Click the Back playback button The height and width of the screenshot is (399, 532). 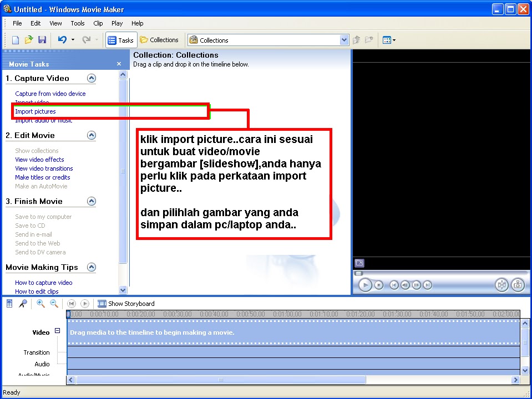pos(394,285)
